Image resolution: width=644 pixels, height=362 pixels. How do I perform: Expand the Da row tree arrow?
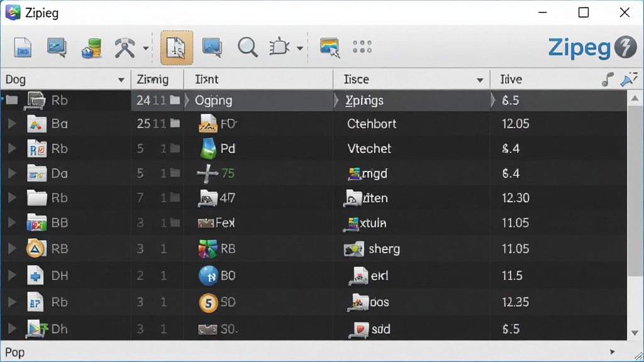pyautogui.click(x=12, y=173)
